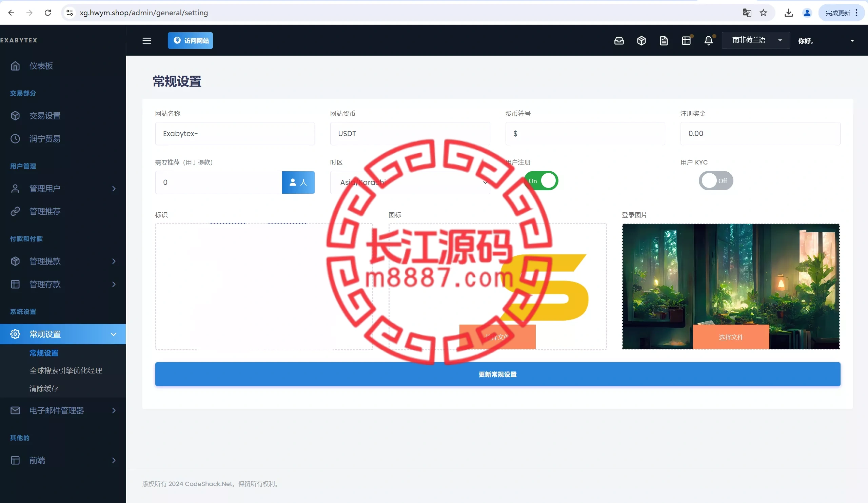Click the blue 人 person addon button

298,182
